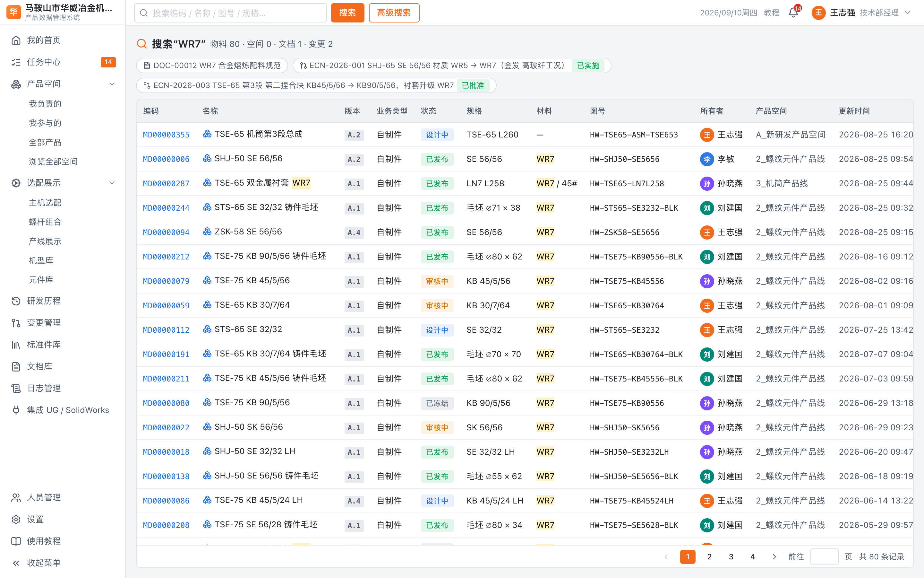Open part link MD00000080
Image resolution: width=924 pixels, height=578 pixels.
[x=166, y=403]
